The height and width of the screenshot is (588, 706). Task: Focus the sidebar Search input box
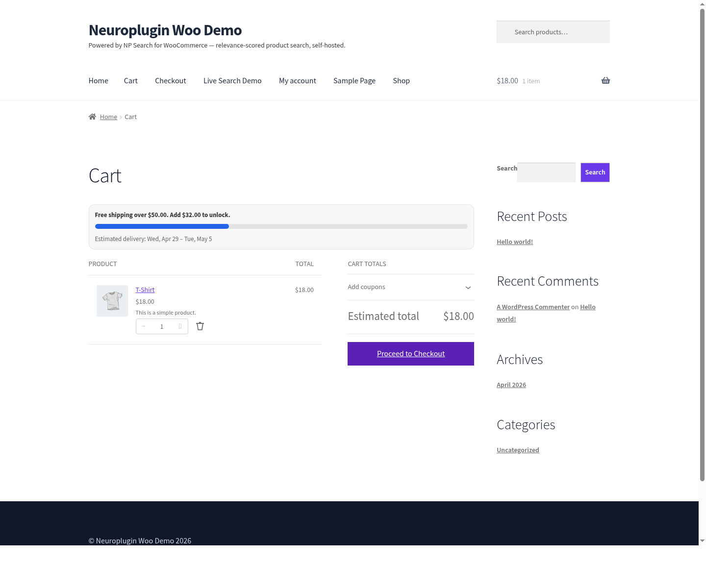546,172
